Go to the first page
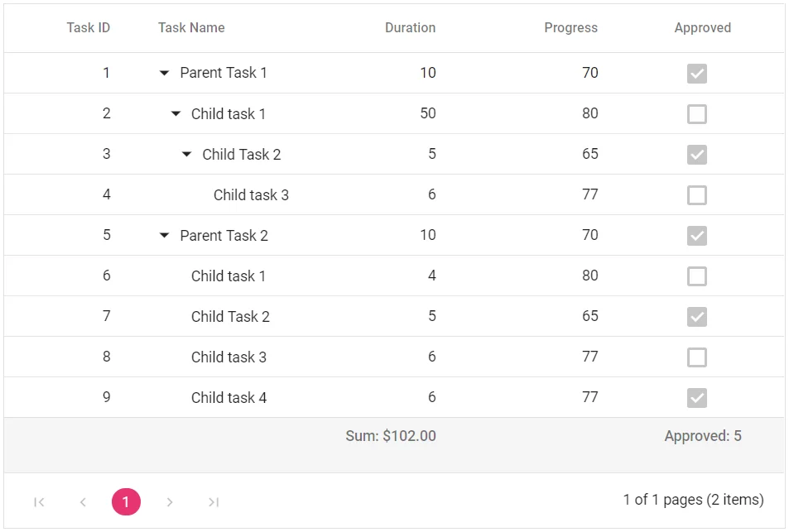This screenshot has height=532, width=789. pyautogui.click(x=38, y=501)
